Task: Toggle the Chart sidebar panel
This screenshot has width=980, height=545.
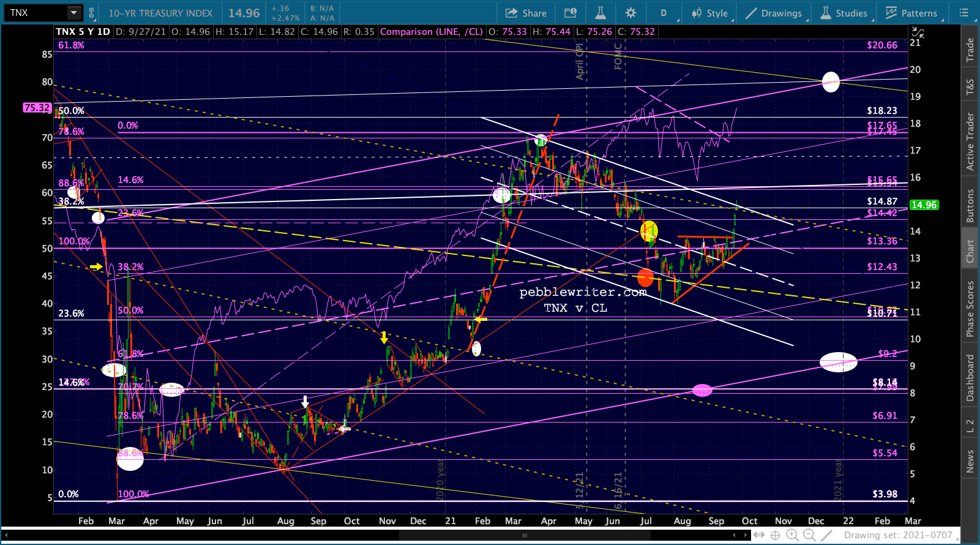Action: 970,251
